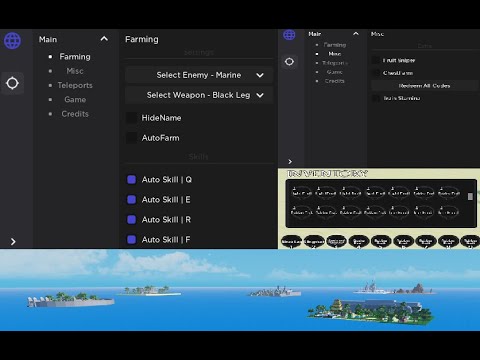
Task: Open the Select Enemy - Marine dropdown
Action: click(x=199, y=75)
